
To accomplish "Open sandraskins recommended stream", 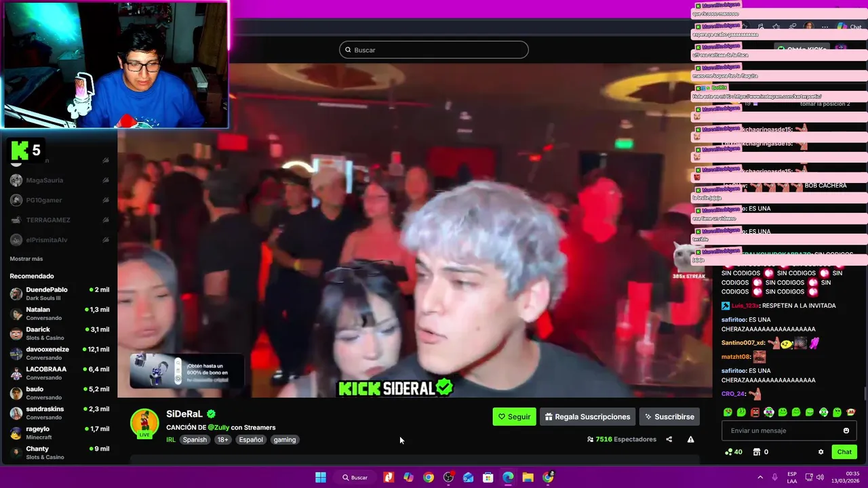I will tap(60, 413).
